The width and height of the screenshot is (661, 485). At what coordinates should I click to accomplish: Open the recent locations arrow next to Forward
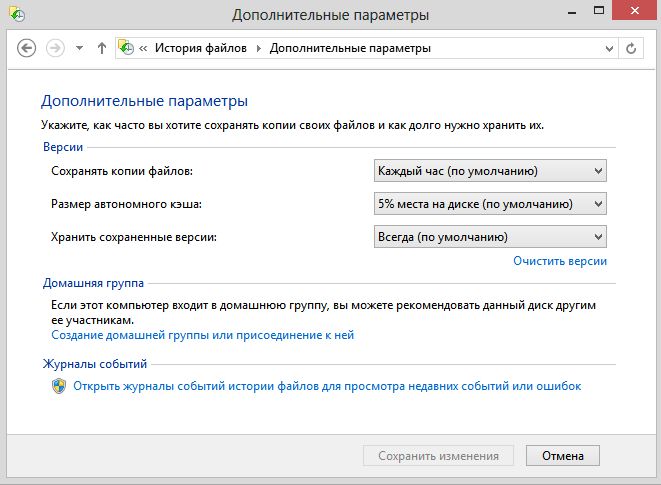pos(79,48)
